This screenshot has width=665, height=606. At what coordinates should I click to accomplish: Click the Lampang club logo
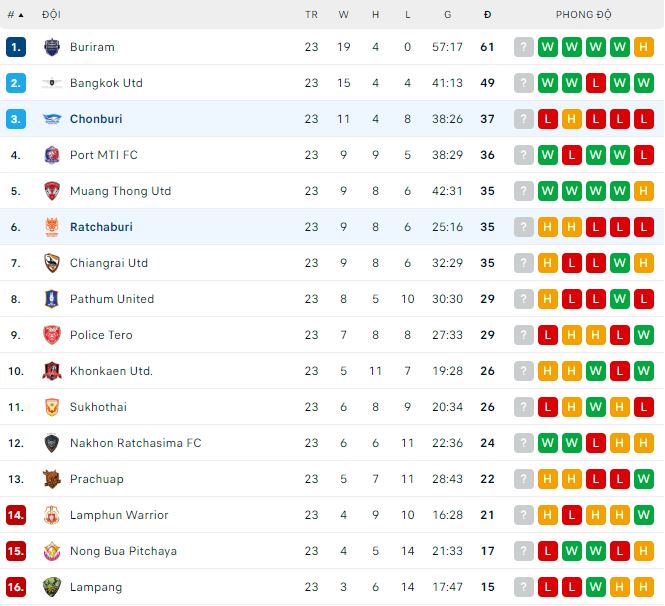pyautogui.click(x=52, y=587)
